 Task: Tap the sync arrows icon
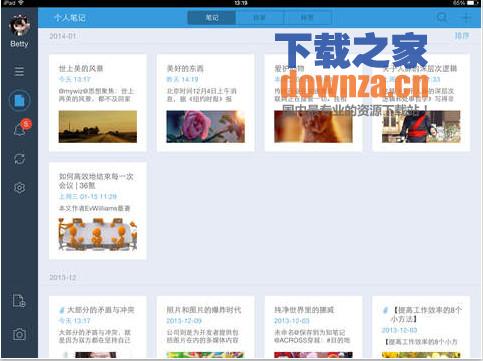[x=19, y=159]
